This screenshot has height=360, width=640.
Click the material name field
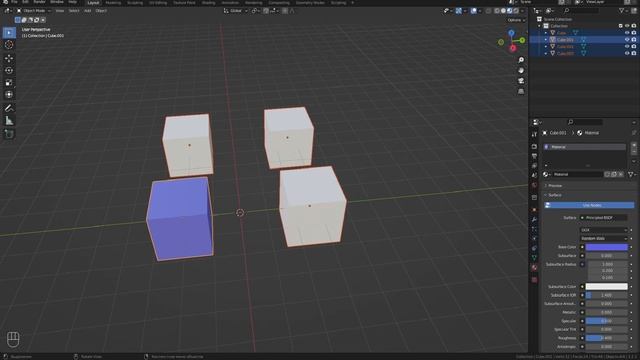(577, 174)
